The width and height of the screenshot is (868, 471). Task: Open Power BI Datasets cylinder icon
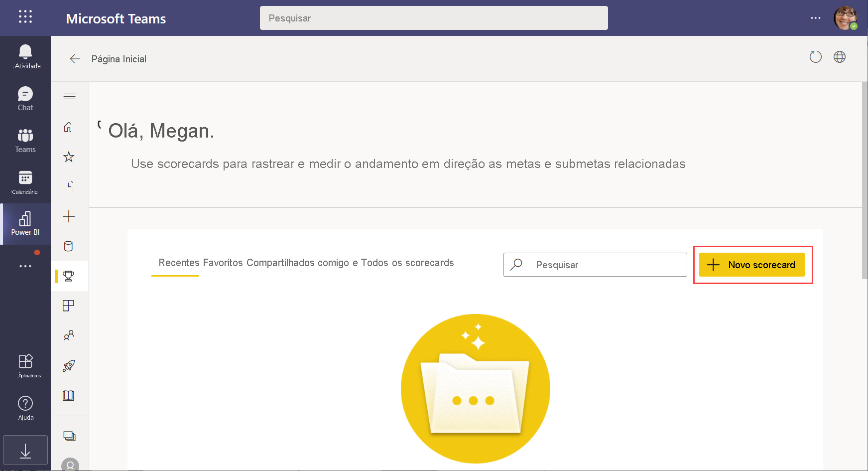pos(69,246)
